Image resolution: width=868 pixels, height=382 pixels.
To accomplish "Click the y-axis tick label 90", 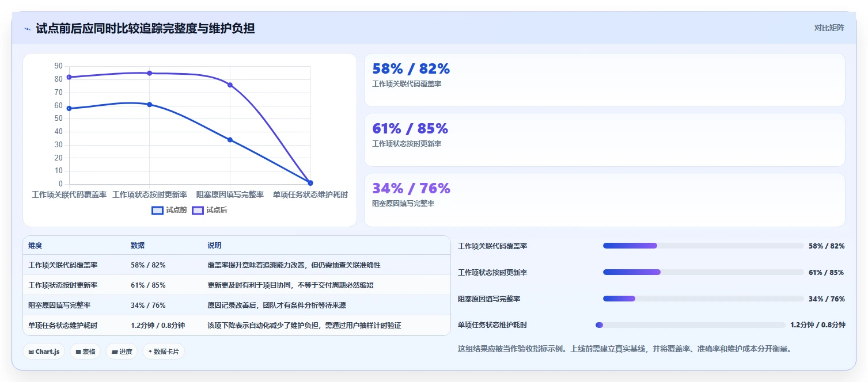I will (58, 66).
